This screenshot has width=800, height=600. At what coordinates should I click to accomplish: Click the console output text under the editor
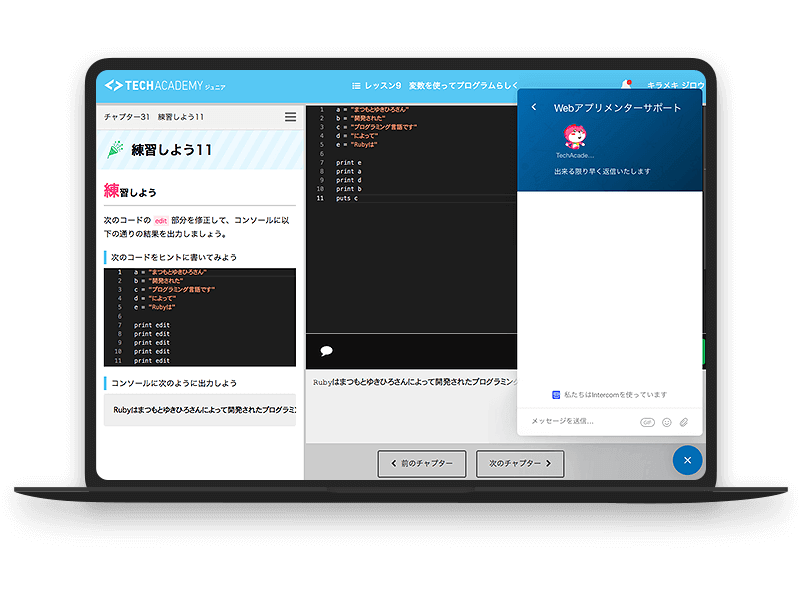[x=415, y=382]
